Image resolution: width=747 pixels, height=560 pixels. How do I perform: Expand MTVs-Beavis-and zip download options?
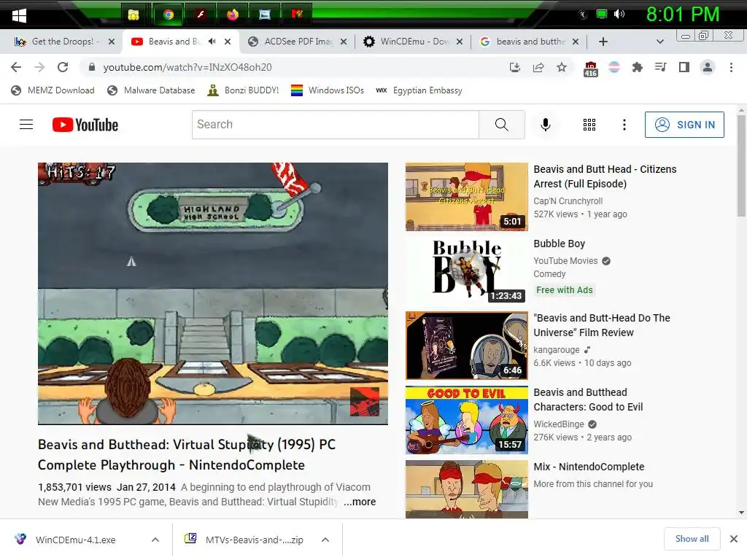[x=325, y=540]
